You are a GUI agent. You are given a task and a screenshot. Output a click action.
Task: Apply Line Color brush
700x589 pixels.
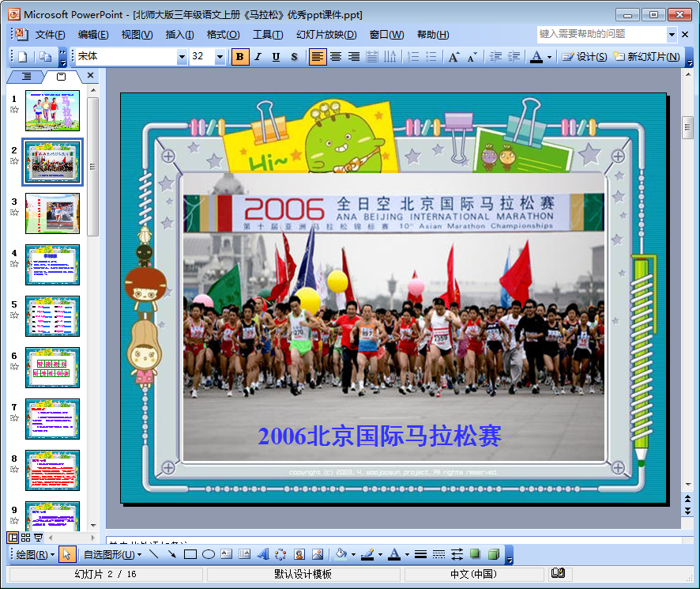click(x=368, y=554)
